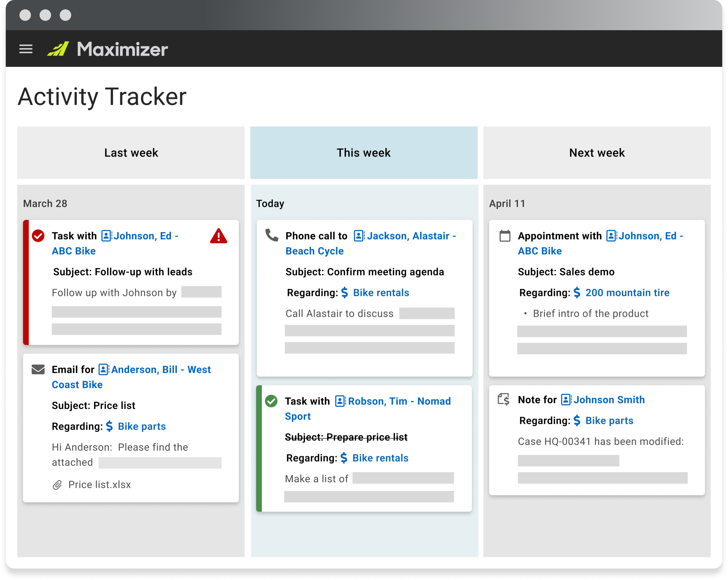The height and width of the screenshot is (580, 728).
Task: Open the hamburger navigation menu
Action: tap(26, 49)
